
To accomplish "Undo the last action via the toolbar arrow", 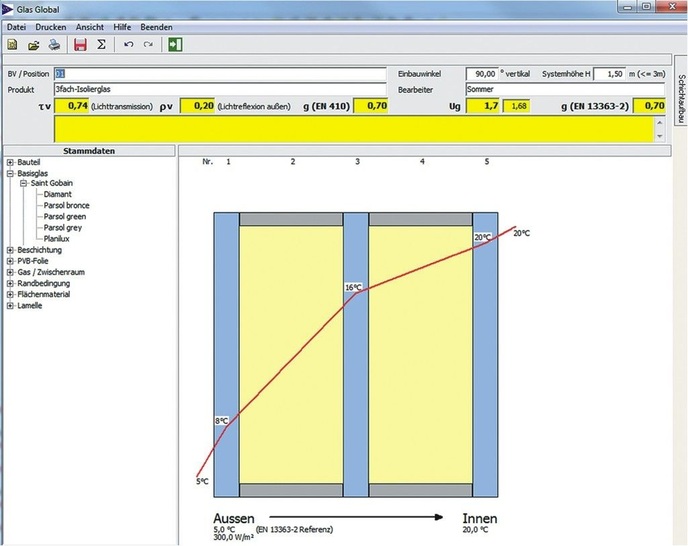I will click(x=128, y=45).
